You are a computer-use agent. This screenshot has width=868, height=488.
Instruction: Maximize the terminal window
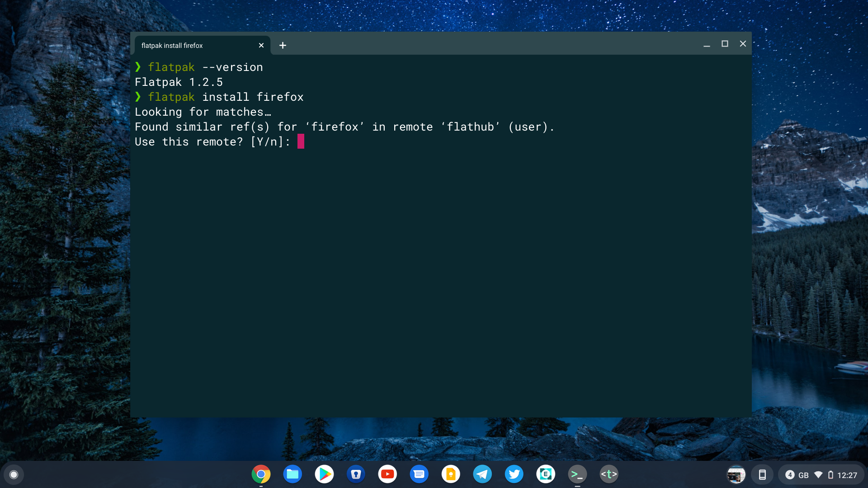point(725,44)
